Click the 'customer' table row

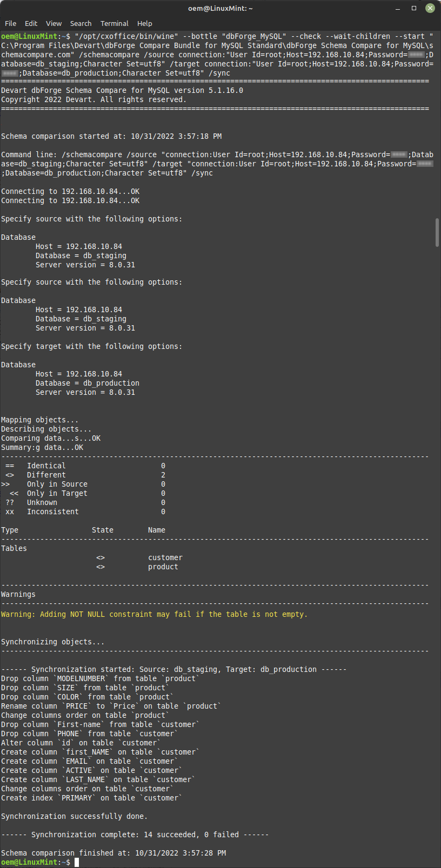139,557
